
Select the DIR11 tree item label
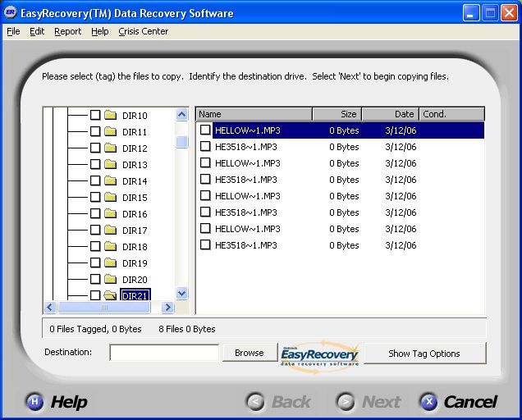point(135,132)
